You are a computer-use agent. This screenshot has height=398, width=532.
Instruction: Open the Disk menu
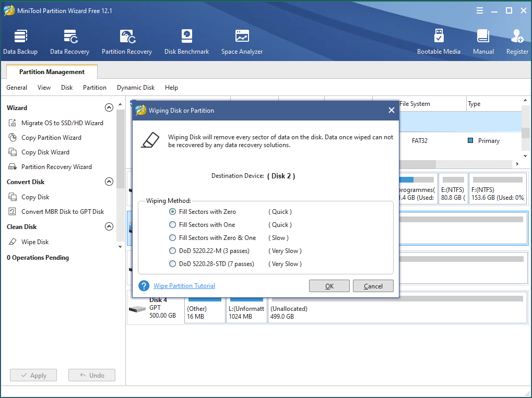(67, 88)
